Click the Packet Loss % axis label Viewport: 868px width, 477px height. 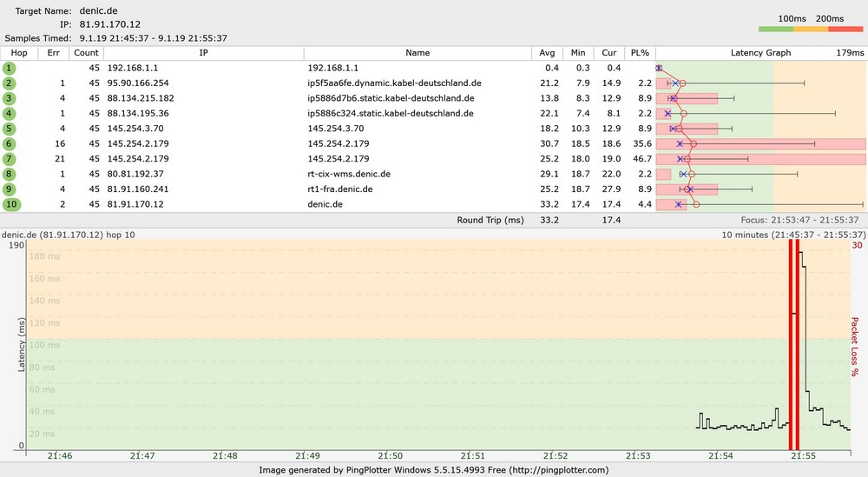(x=855, y=347)
